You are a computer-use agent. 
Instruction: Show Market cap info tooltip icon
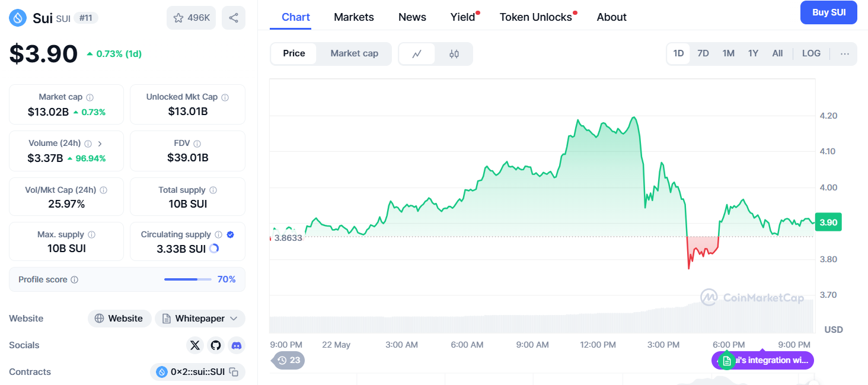point(90,97)
